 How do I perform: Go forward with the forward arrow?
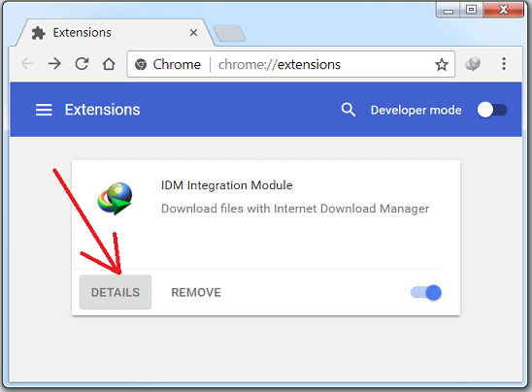click(x=54, y=64)
